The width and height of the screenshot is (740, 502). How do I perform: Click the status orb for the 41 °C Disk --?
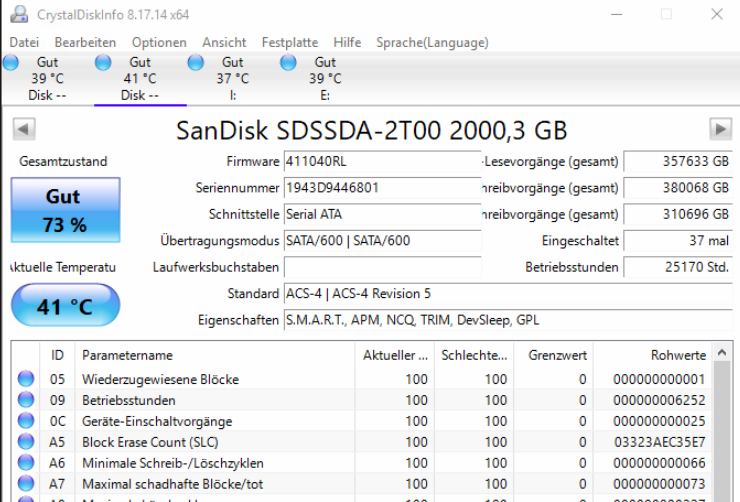[103, 62]
